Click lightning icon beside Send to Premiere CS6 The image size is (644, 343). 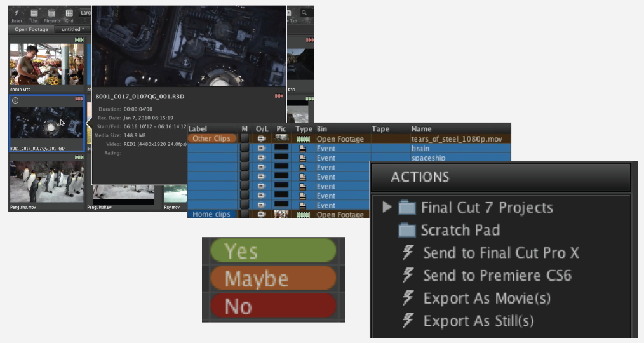pos(408,276)
